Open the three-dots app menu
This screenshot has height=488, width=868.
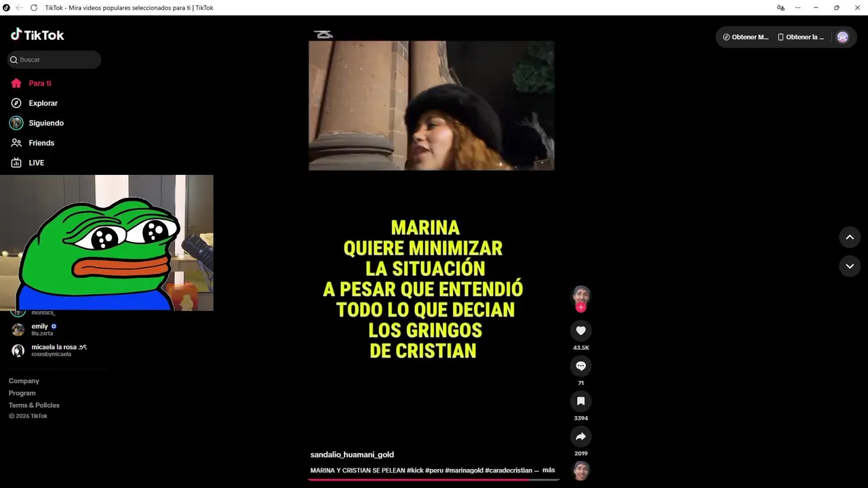click(x=798, y=7)
